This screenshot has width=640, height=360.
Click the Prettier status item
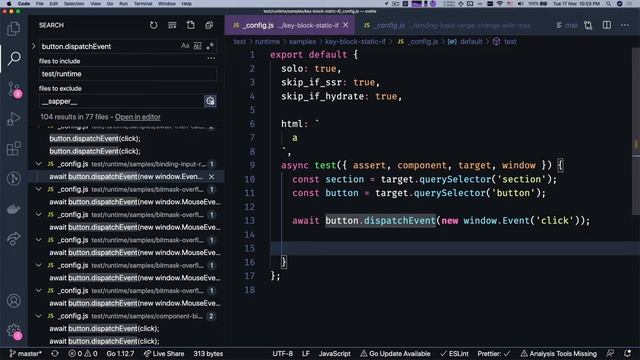click(x=493, y=353)
